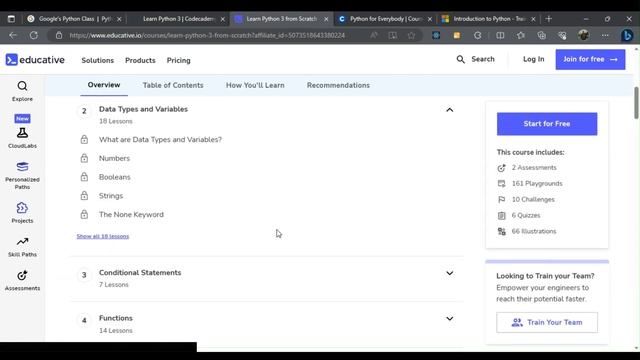Click the browser back arrow
Screen dimensions: 640x360
point(13,36)
